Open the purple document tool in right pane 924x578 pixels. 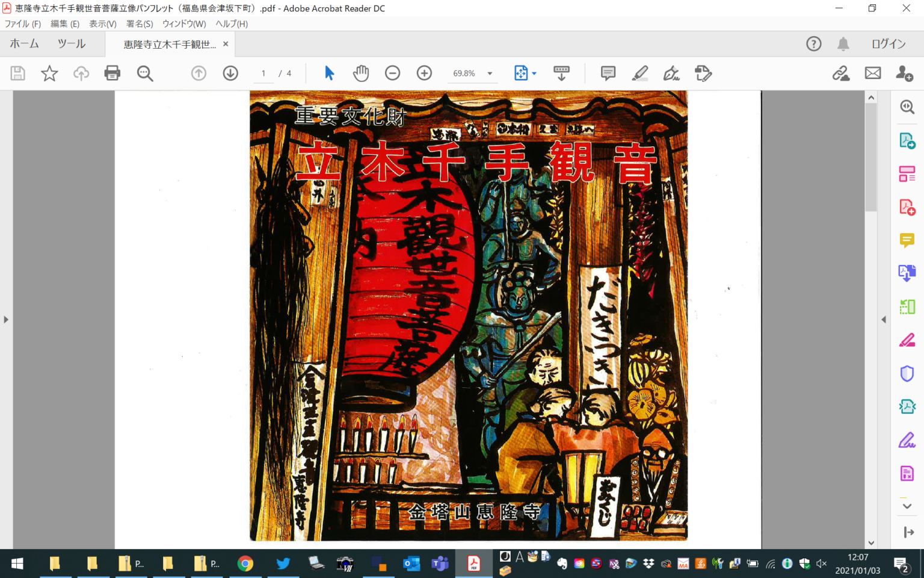[907, 473]
